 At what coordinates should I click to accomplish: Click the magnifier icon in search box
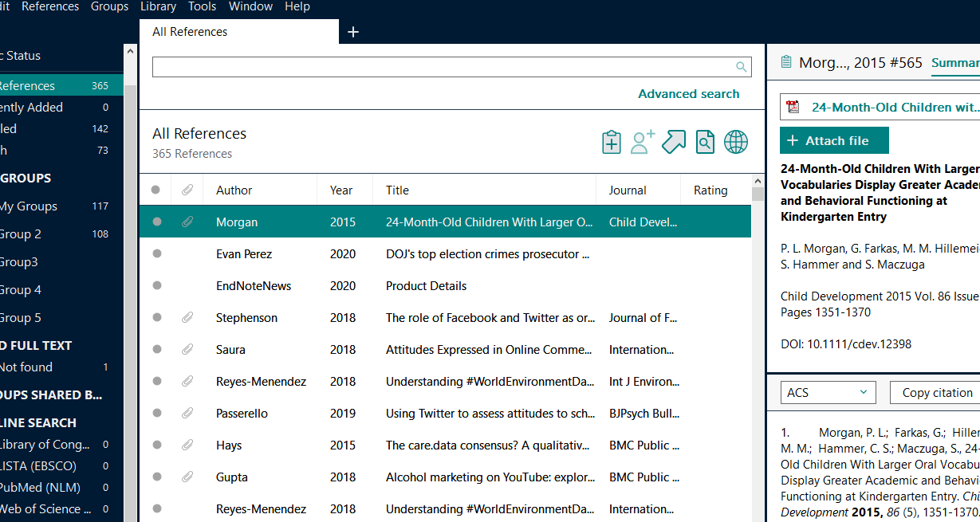pos(741,67)
